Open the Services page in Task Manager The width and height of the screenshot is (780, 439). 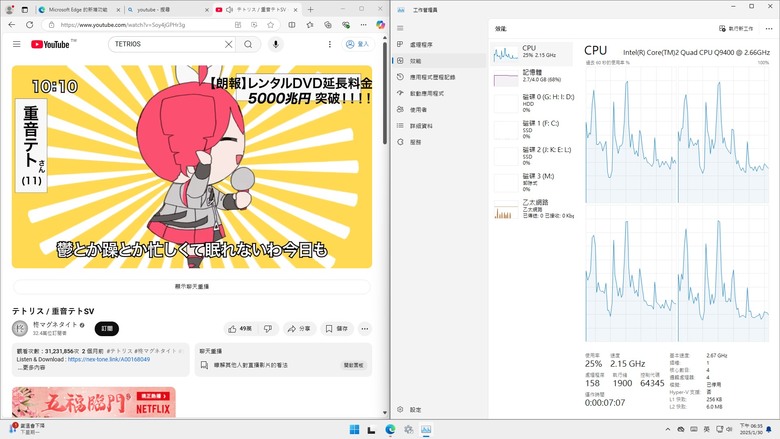tap(439, 142)
